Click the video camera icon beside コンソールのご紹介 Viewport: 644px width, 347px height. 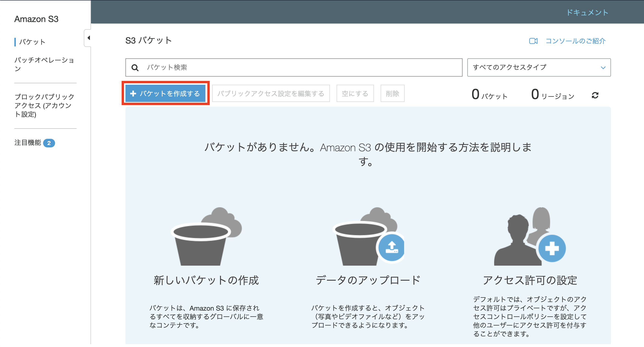point(533,41)
